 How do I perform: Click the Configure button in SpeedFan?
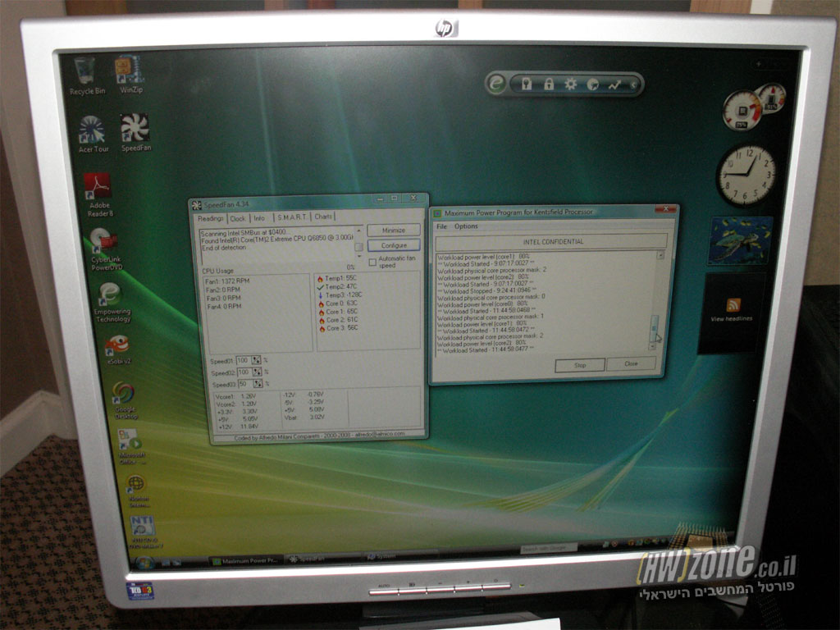point(394,245)
